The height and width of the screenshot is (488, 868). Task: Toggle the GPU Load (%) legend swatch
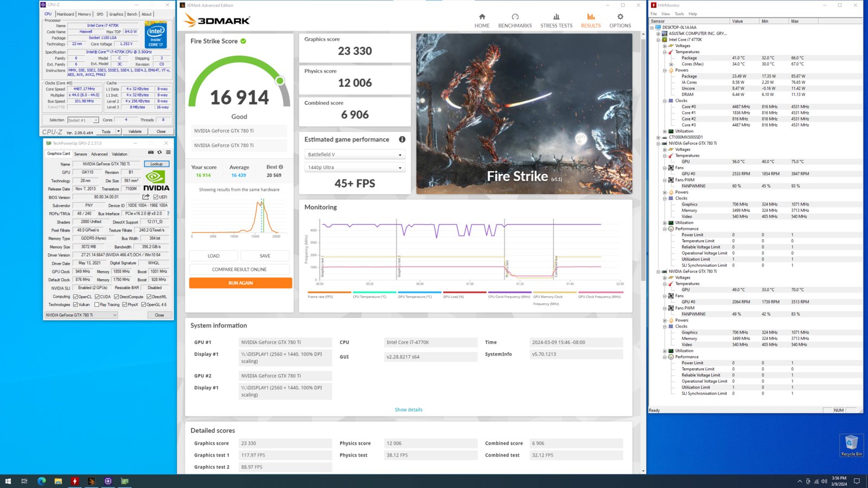click(464, 292)
